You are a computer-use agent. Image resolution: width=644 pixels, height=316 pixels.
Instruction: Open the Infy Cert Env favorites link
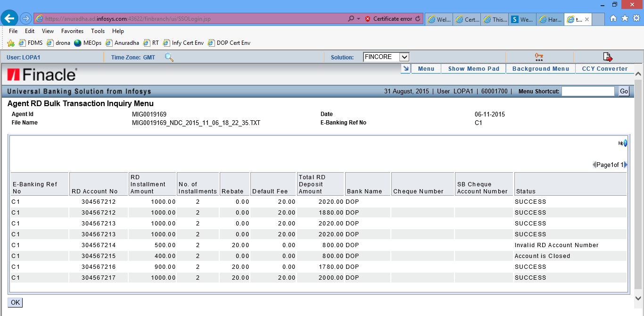tap(183, 43)
